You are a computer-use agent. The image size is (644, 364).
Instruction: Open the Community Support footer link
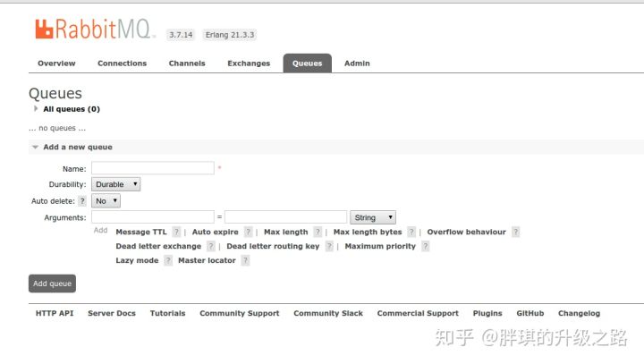[240, 313]
